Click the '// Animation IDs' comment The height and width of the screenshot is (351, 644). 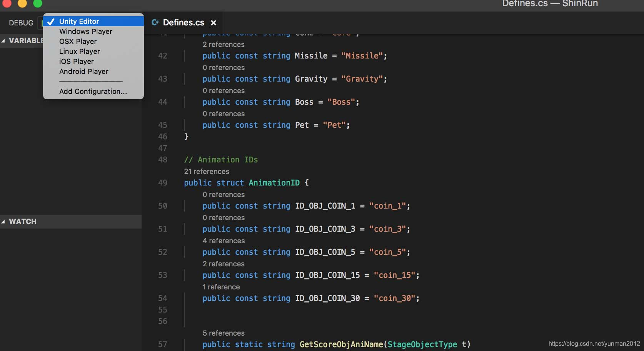tap(221, 160)
